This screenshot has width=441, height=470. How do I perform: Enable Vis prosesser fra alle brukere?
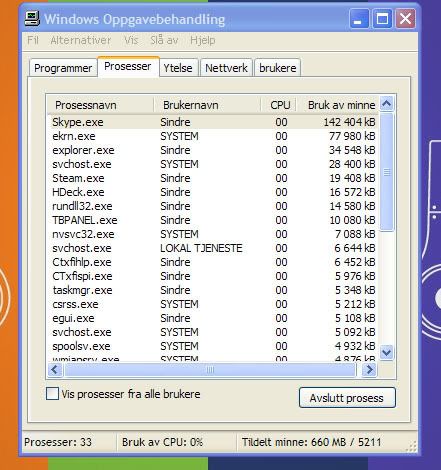(52, 394)
